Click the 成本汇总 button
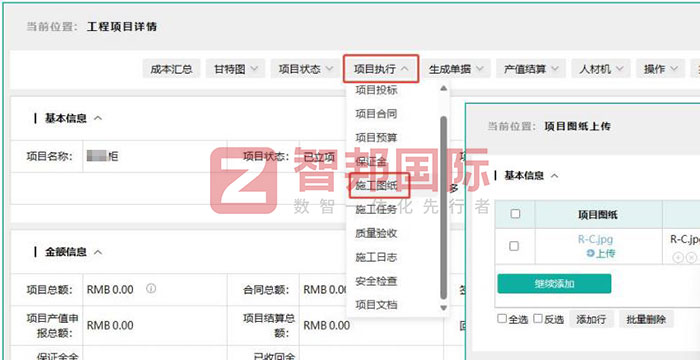 coord(171,69)
